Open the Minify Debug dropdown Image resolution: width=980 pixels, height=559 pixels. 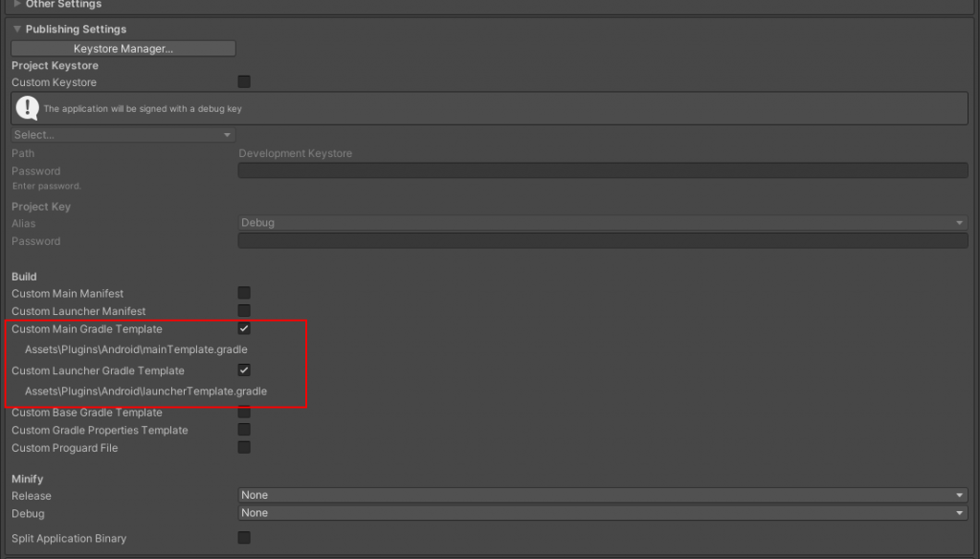[x=602, y=513]
